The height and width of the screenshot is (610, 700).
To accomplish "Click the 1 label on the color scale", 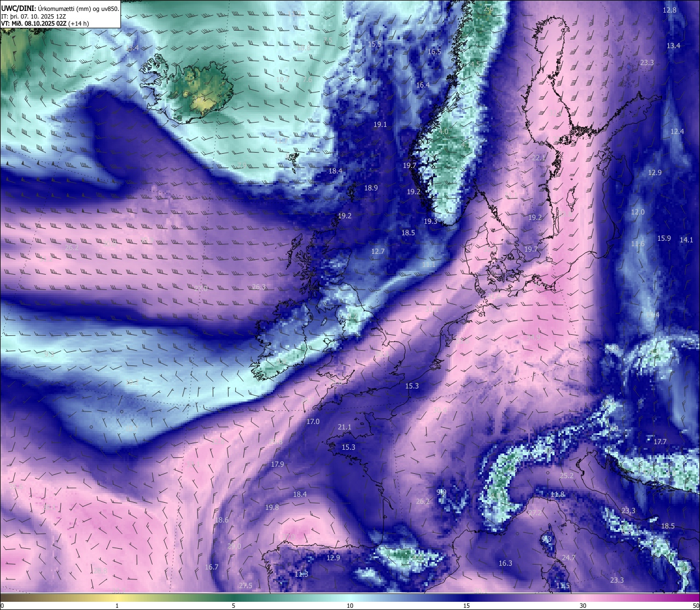I will [118, 606].
